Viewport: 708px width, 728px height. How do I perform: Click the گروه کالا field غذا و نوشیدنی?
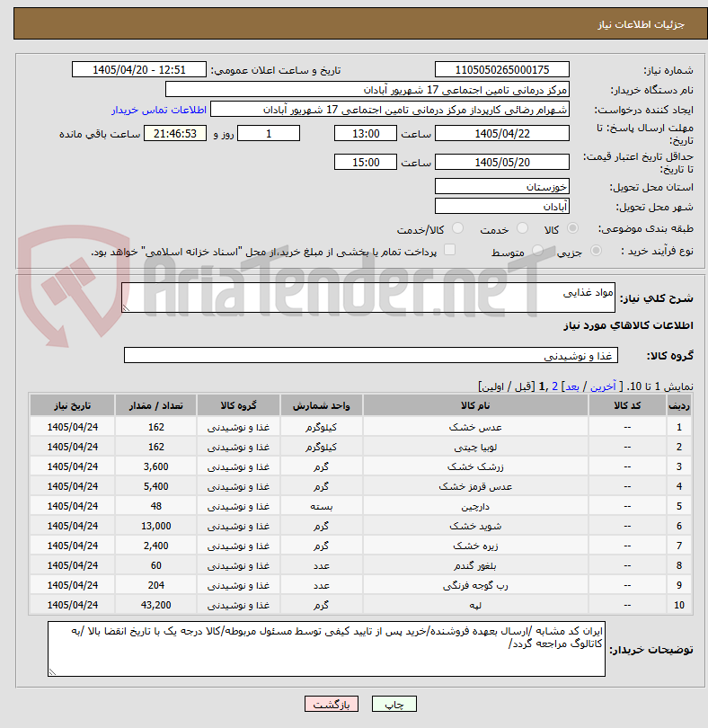coord(370,355)
